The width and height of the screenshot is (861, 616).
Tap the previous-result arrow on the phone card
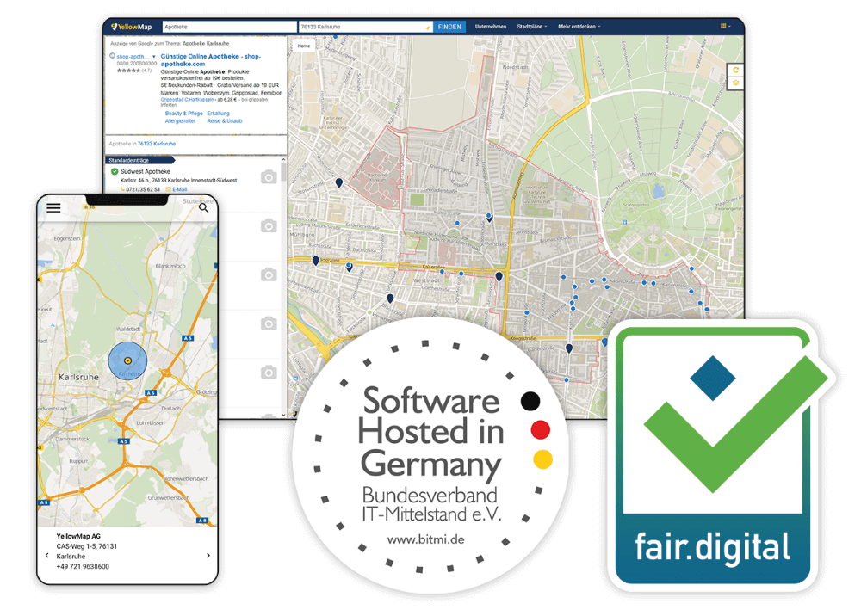pyautogui.click(x=46, y=555)
